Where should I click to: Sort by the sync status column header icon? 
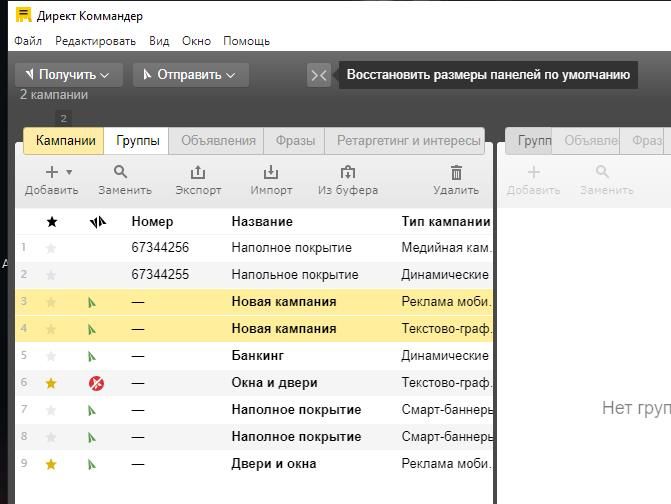[x=98, y=222]
